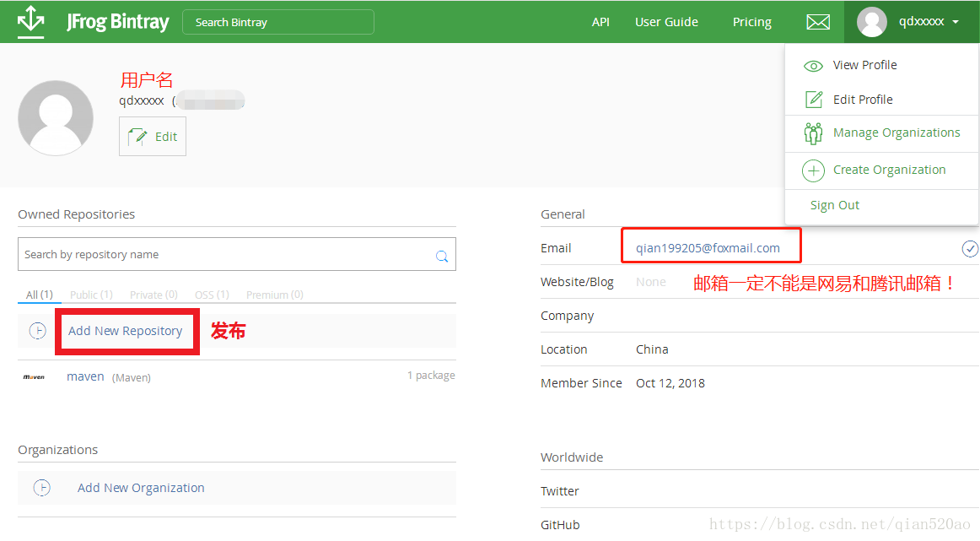Open the maven repository link
This screenshot has width=980, height=541.
pos(85,376)
